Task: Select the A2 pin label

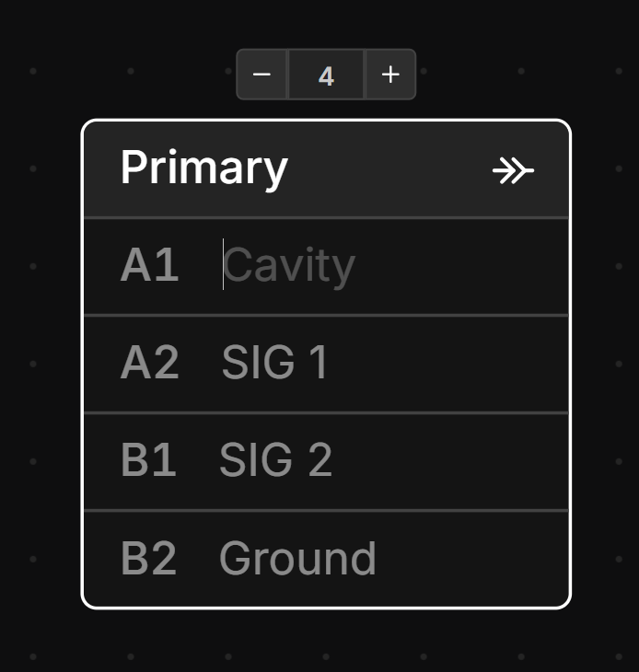Action: (x=149, y=363)
